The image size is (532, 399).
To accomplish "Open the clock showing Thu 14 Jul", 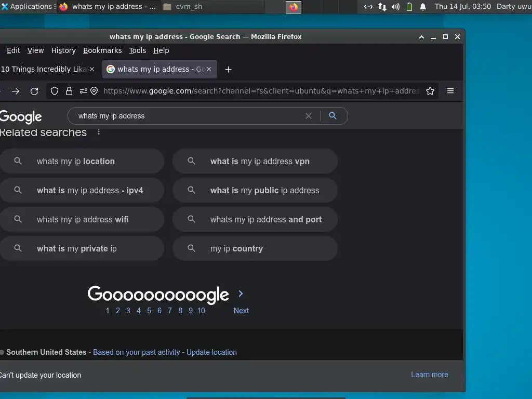I will (463, 6).
